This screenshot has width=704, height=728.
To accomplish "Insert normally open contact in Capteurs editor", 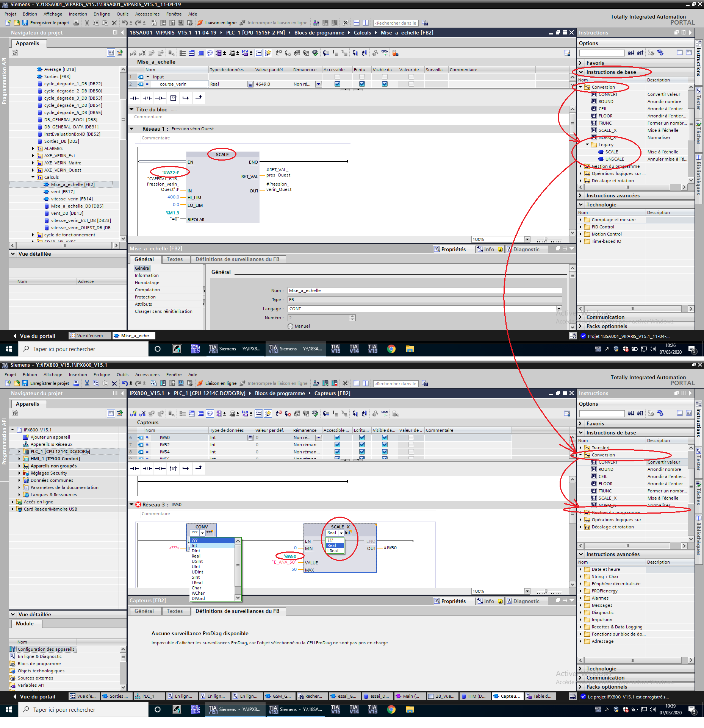I will pos(135,469).
